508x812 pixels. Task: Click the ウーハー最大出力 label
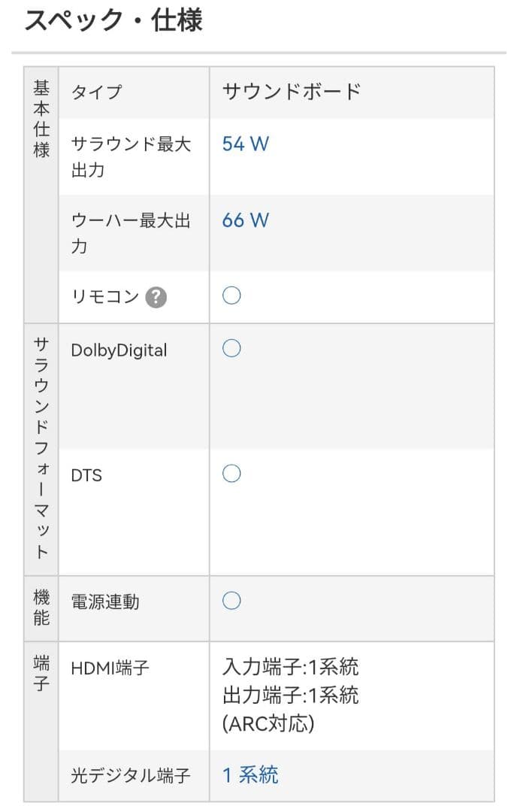point(130,233)
